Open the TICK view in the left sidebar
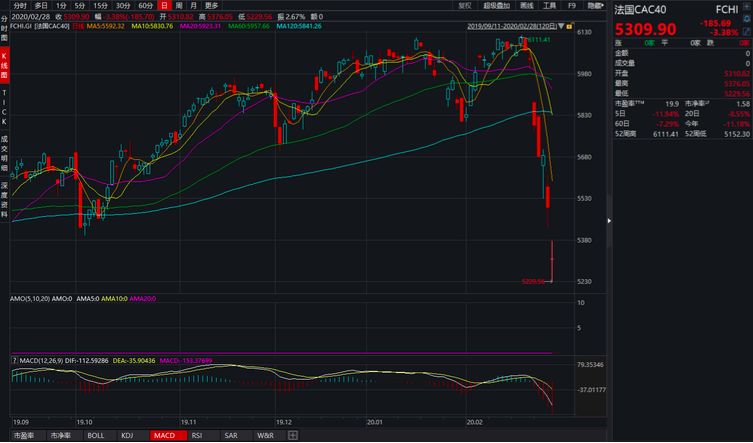753x443 pixels. coord(4,107)
